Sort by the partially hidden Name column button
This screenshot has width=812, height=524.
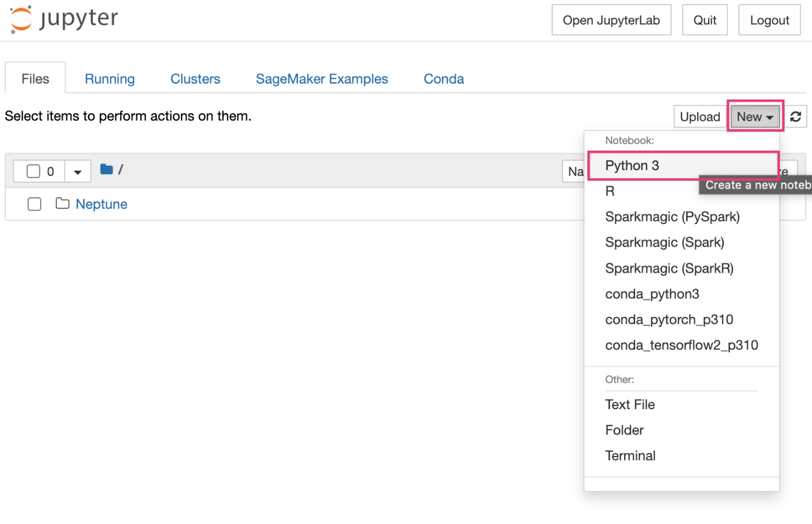click(574, 171)
